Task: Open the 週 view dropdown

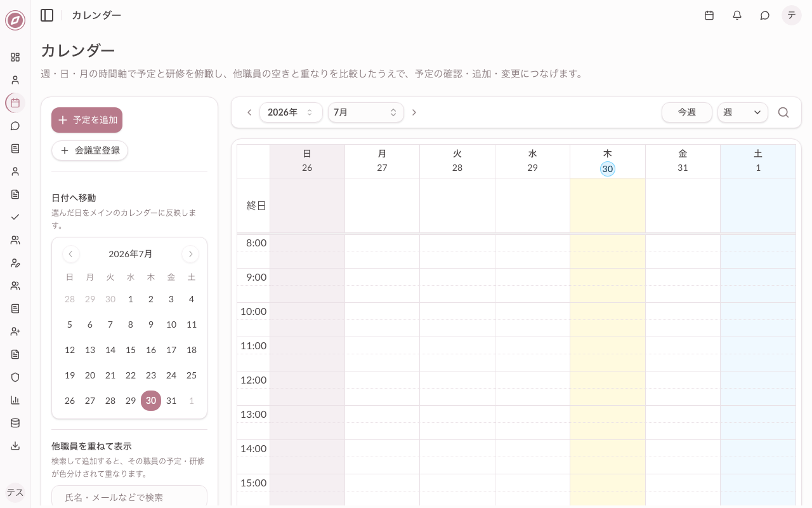Action: click(743, 112)
